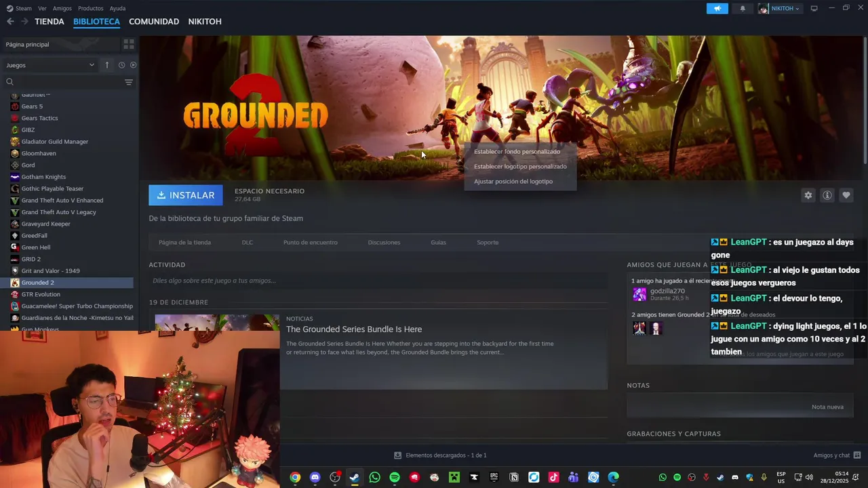Expand the Juegos category dropdown
Viewport: 868px width, 488px height.
coord(50,65)
